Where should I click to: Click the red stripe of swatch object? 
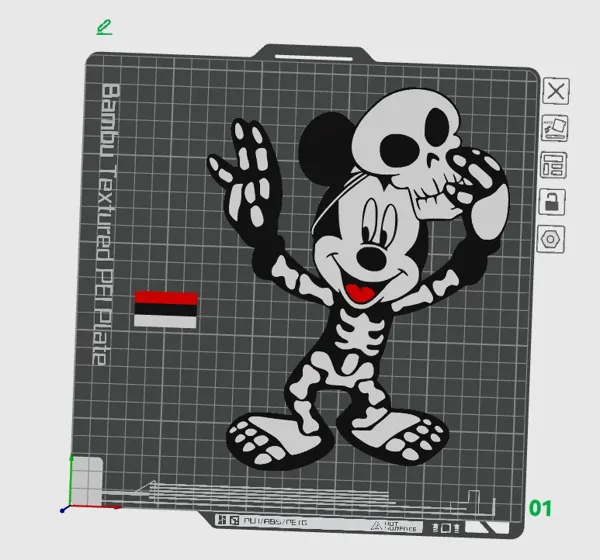(166, 298)
